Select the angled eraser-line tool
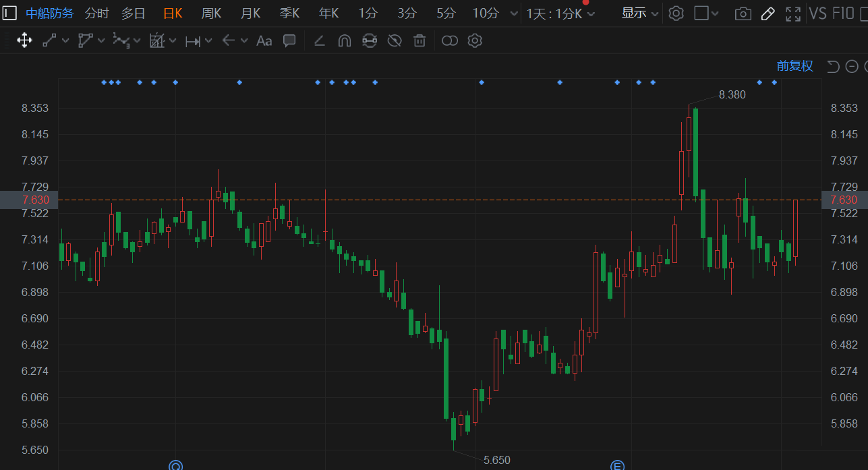Viewport: 868px width, 470px height. pyautogui.click(x=320, y=41)
